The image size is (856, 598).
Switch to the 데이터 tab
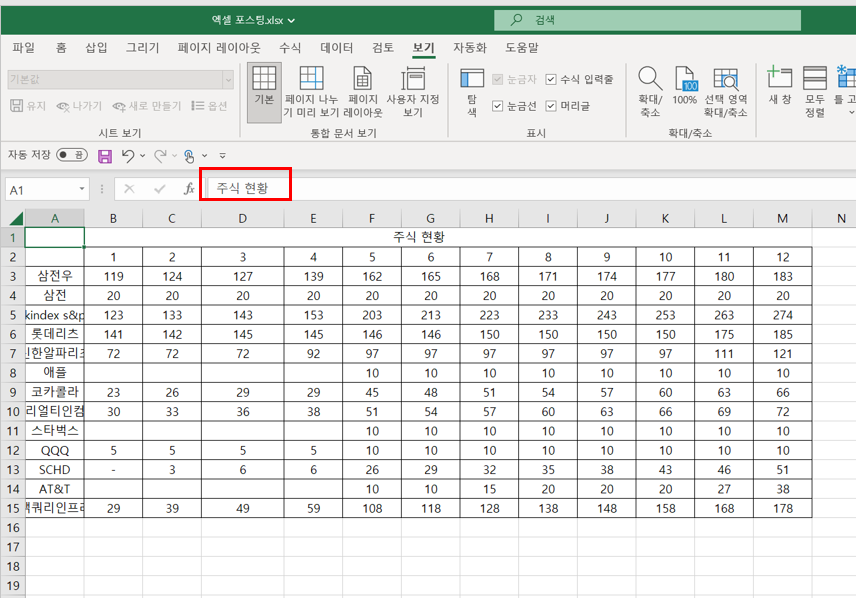tap(336, 48)
